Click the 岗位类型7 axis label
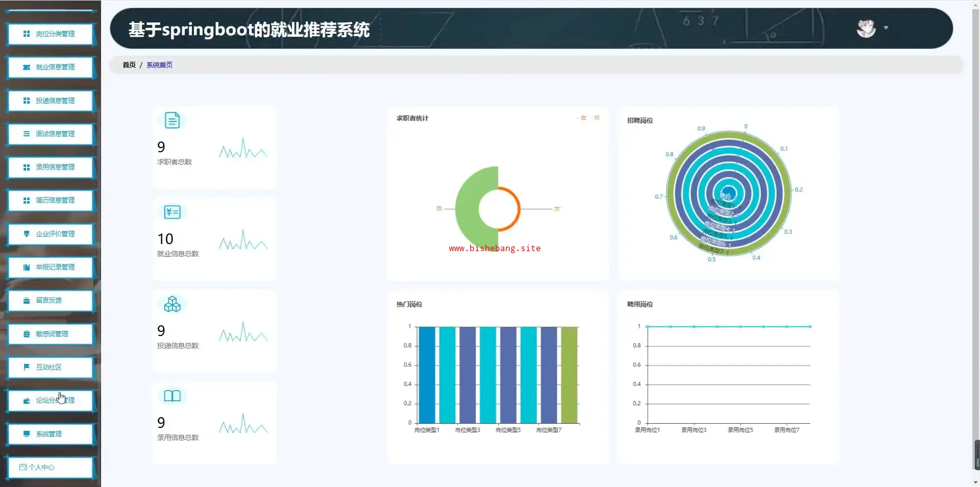Image resolution: width=980 pixels, height=487 pixels. click(x=549, y=430)
